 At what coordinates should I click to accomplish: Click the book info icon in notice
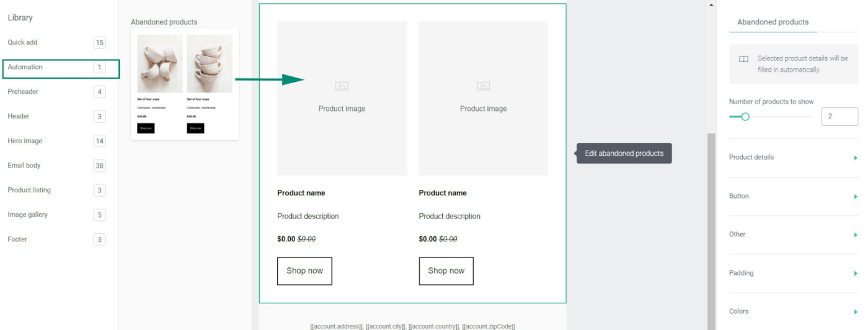(743, 60)
